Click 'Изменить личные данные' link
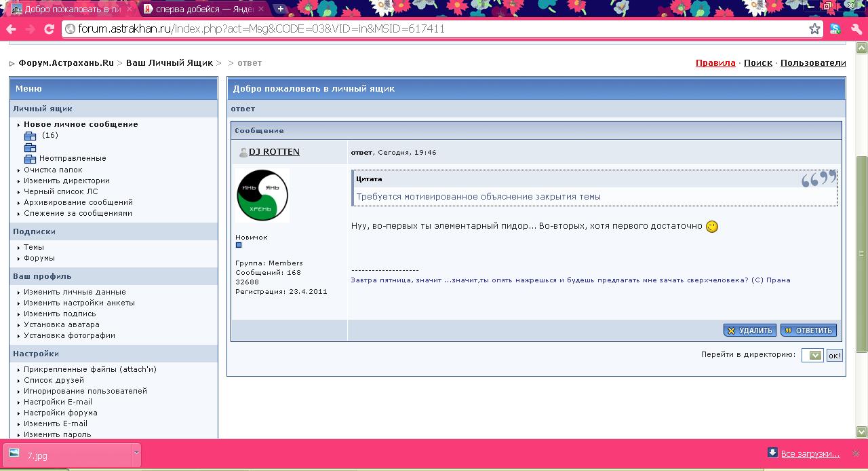Image resolution: width=868 pixels, height=471 pixels. 75,292
